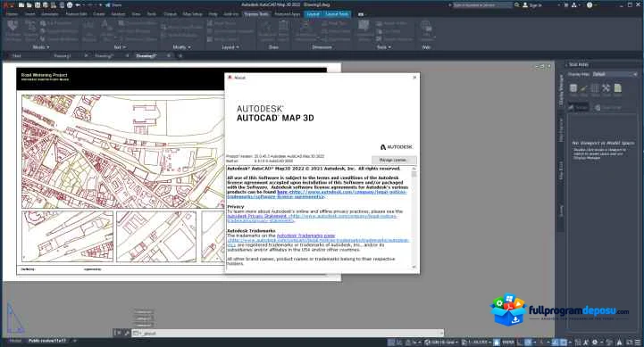Click the workspace gear icon in status bar
The image size is (644, 347).
[x=594, y=342]
